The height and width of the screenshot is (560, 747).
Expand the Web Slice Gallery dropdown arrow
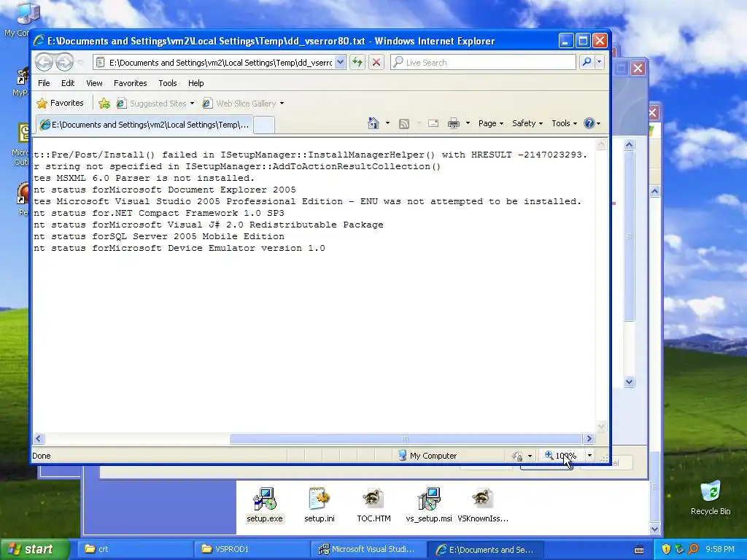[282, 104]
